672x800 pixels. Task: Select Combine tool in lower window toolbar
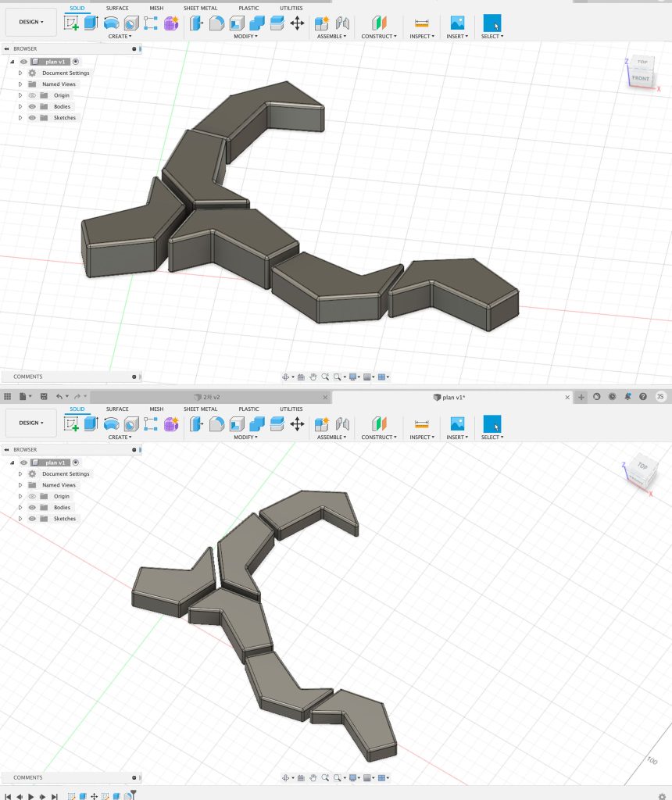(256, 424)
